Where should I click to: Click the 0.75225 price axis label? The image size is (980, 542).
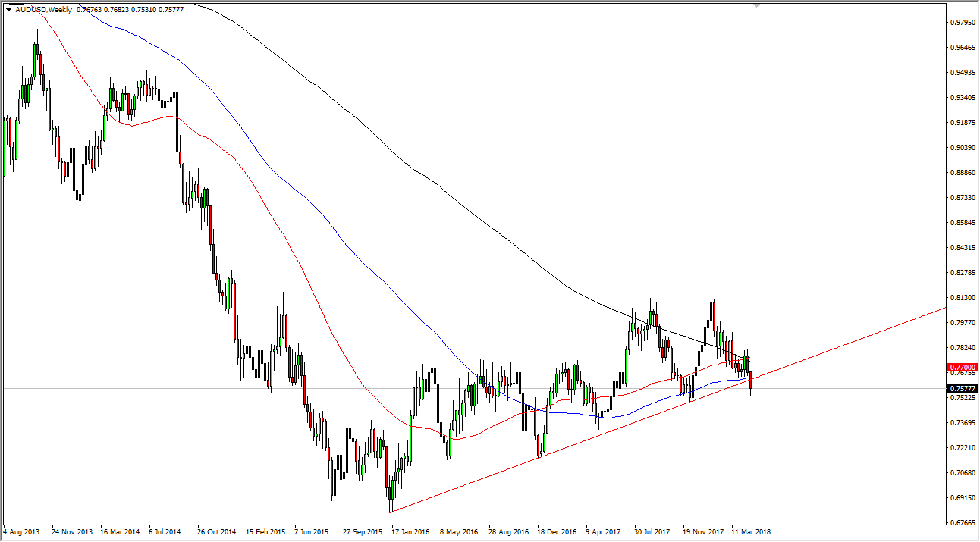tap(961, 398)
